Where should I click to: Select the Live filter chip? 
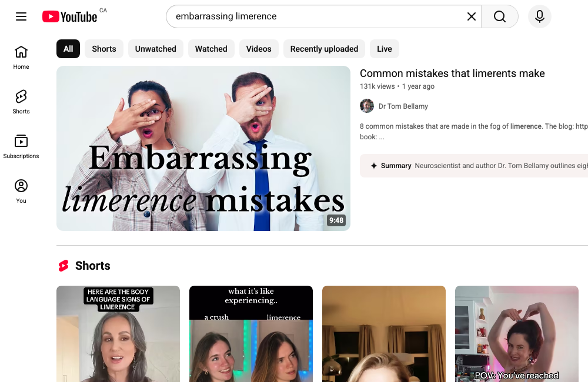385,49
